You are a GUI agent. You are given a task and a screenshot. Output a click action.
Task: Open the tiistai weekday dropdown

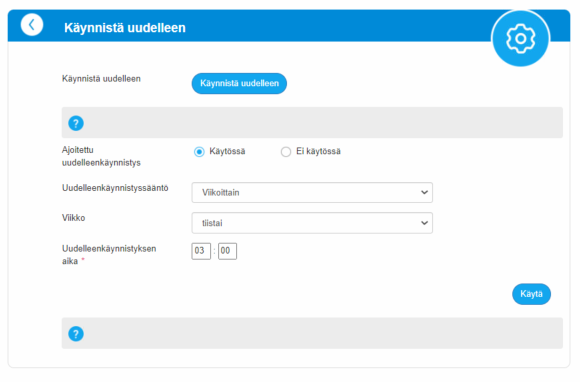click(x=312, y=223)
